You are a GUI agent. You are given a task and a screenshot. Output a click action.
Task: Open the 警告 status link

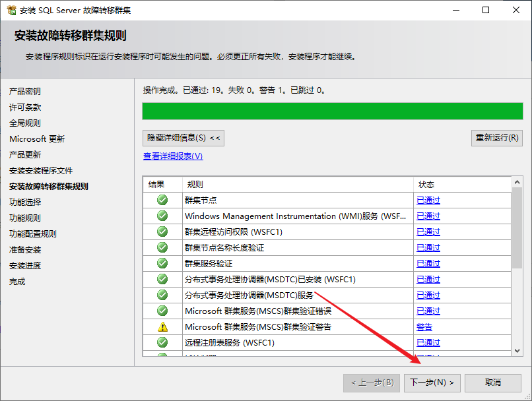(x=424, y=327)
